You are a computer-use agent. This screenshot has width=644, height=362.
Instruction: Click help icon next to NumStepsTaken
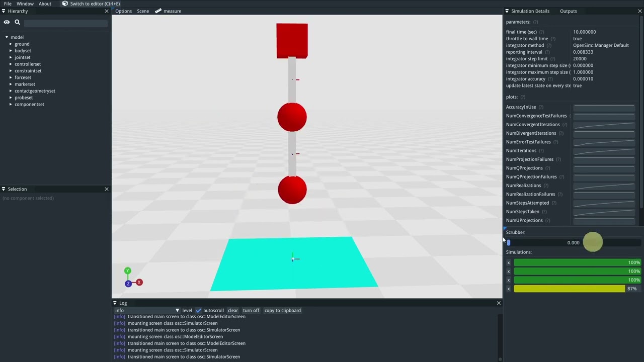[544, 212]
